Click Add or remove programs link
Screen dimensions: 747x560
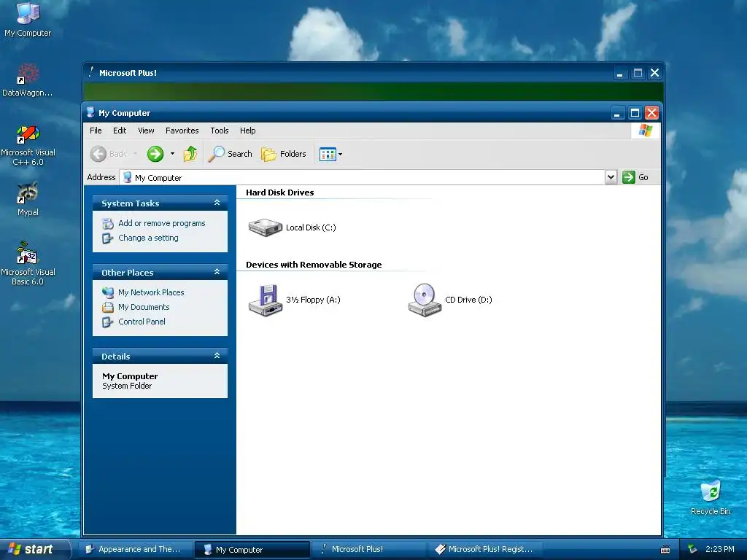coord(161,223)
